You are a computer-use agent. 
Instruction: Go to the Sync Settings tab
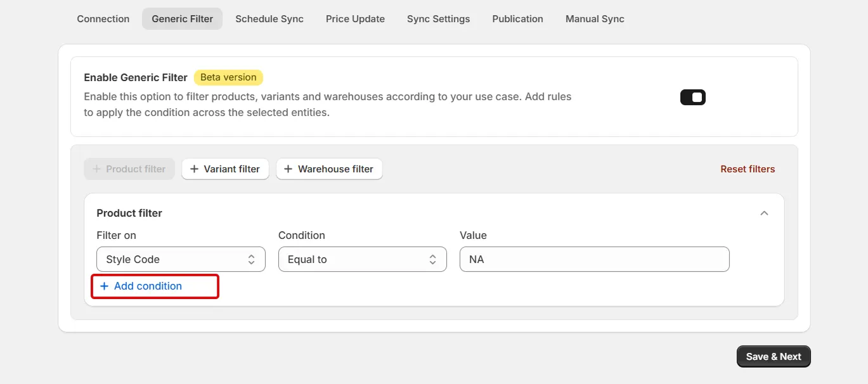(x=439, y=19)
